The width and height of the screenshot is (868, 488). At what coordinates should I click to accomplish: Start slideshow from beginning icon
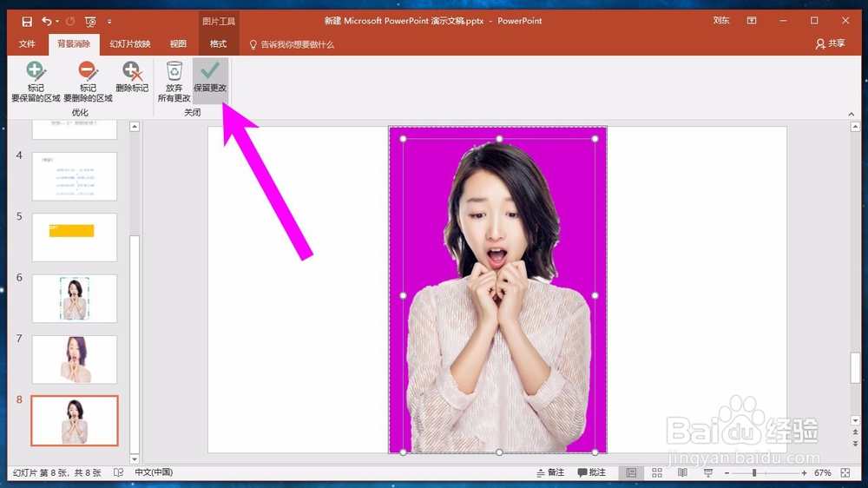90,22
